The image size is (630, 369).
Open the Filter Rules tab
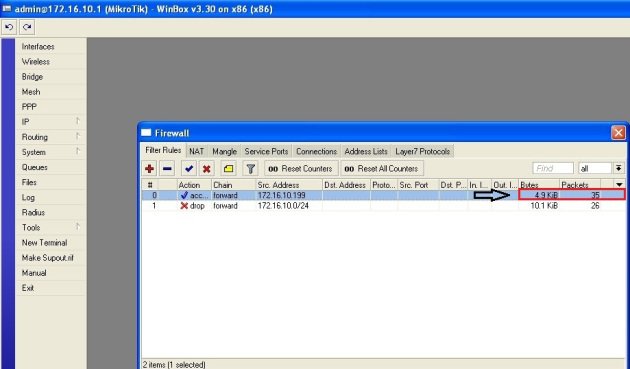coord(163,150)
